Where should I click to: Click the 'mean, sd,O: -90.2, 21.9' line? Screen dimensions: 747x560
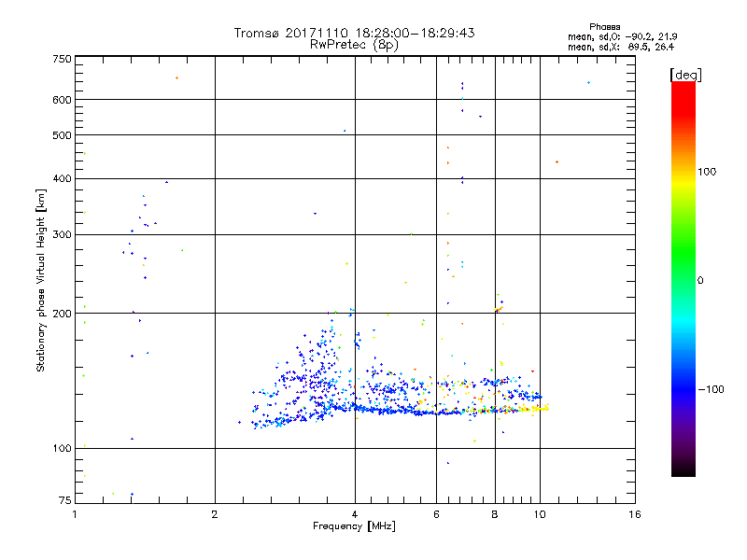click(622, 36)
